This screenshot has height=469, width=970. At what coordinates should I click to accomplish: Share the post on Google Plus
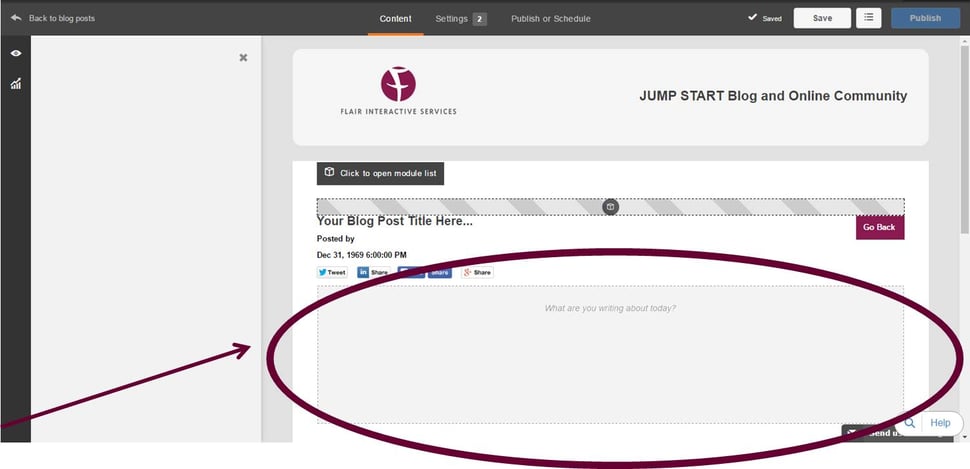tap(477, 272)
